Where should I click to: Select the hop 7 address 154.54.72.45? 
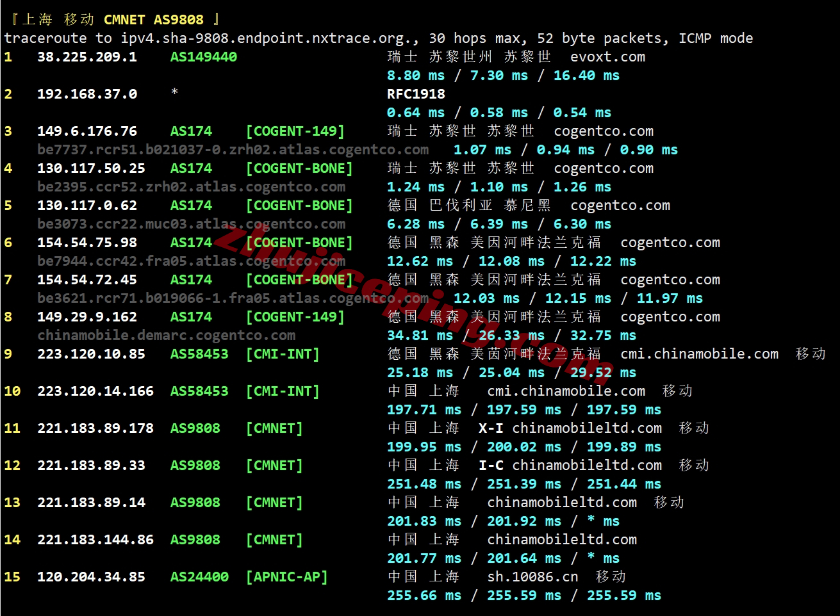click(87, 280)
